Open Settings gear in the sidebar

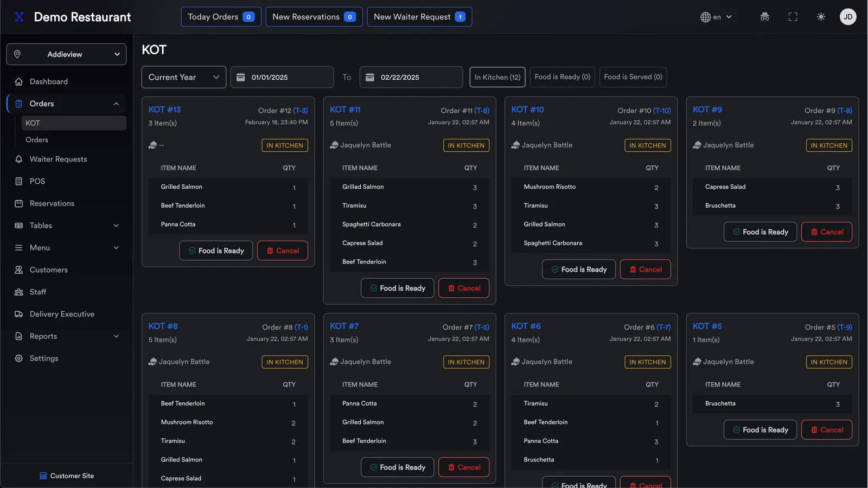[x=19, y=358]
